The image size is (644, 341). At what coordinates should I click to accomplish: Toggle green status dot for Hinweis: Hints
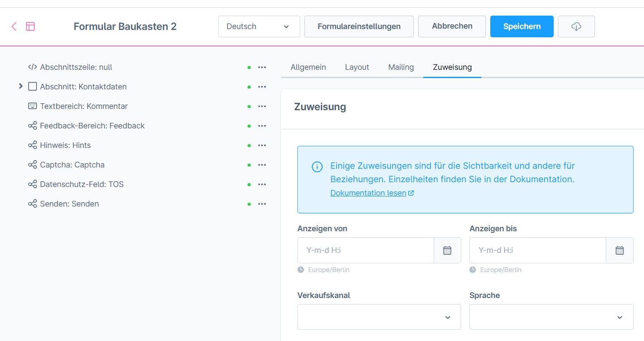coord(249,146)
